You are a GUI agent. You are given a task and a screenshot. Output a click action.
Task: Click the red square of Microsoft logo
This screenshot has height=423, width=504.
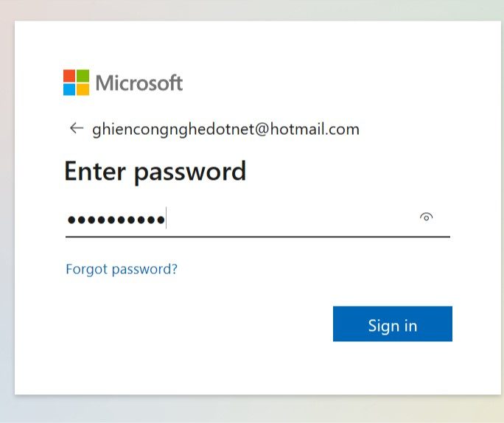(x=69, y=76)
